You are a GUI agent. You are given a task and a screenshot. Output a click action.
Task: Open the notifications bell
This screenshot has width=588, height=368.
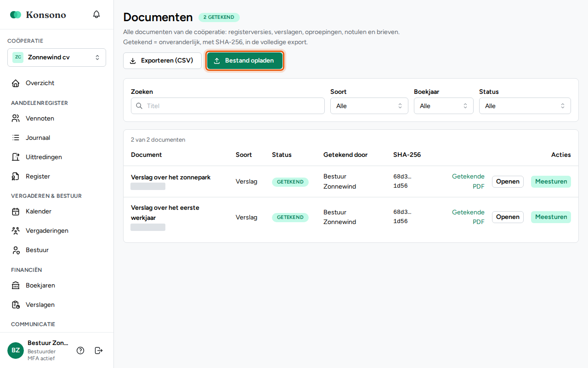(96, 14)
